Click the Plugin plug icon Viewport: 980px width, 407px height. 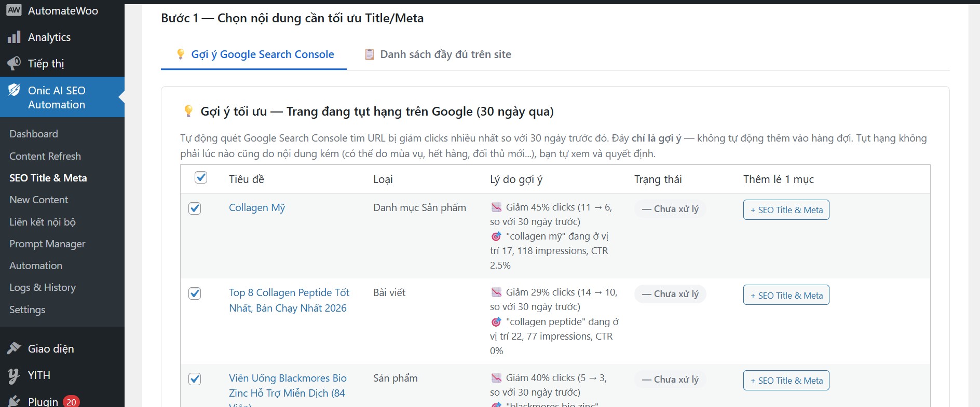(x=14, y=401)
